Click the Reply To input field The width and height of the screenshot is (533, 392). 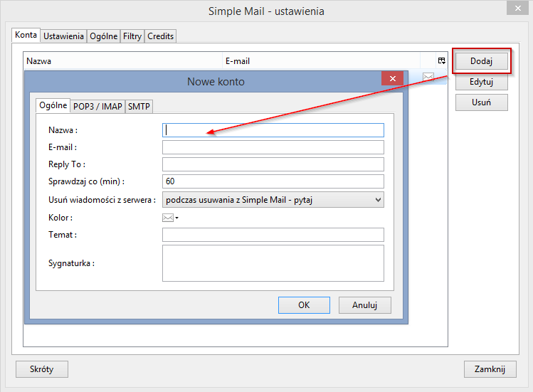[273, 164]
